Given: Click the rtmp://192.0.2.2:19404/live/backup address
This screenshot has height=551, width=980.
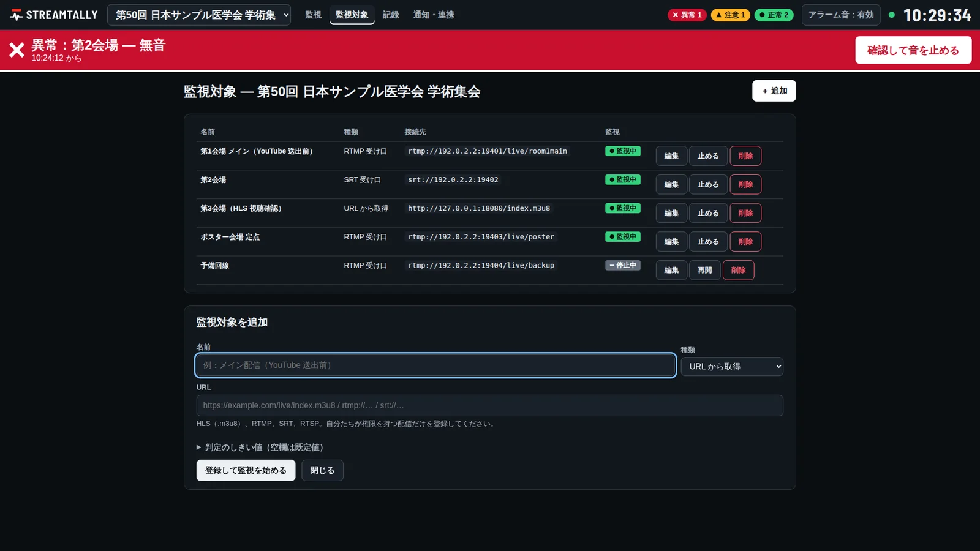Looking at the screenshot, I should (481, 266).
